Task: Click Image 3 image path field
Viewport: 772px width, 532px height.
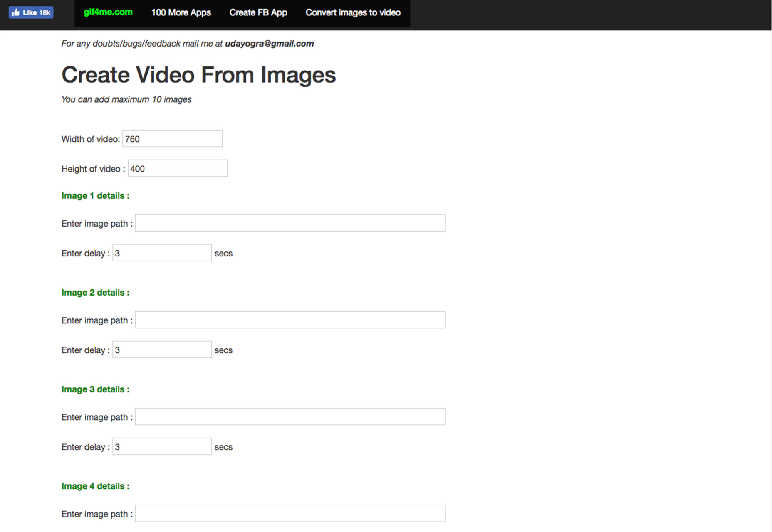Action: coord(290,416)
